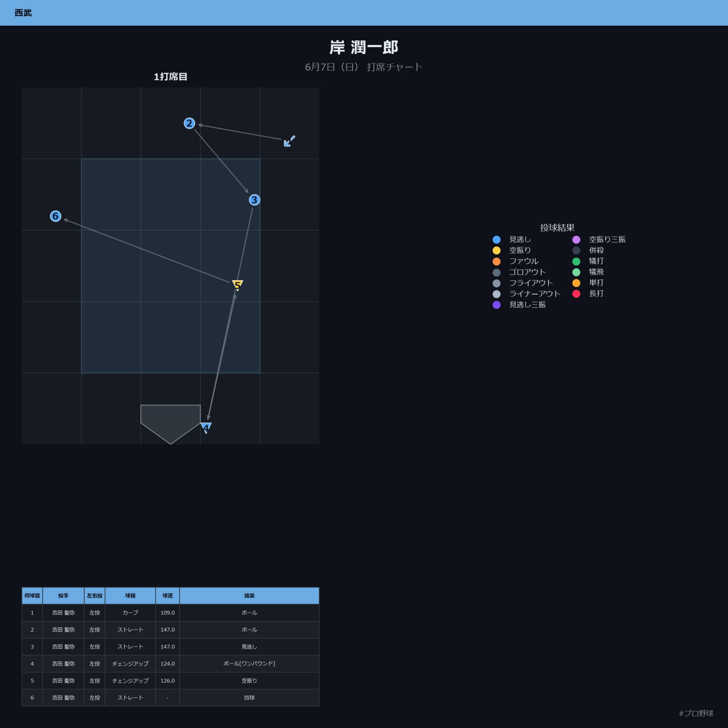Click the 球速 column header
This screenshot has height=728, width=728.
(x=168, y=596)
